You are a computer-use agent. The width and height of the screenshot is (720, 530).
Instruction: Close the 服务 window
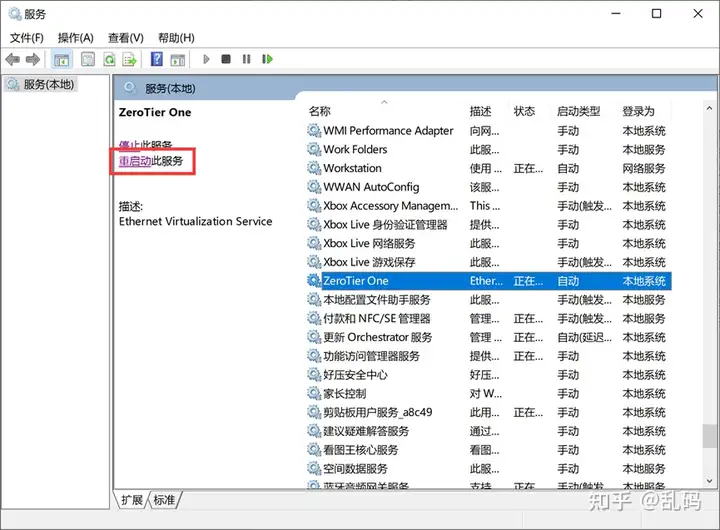(x=698, y=14)
